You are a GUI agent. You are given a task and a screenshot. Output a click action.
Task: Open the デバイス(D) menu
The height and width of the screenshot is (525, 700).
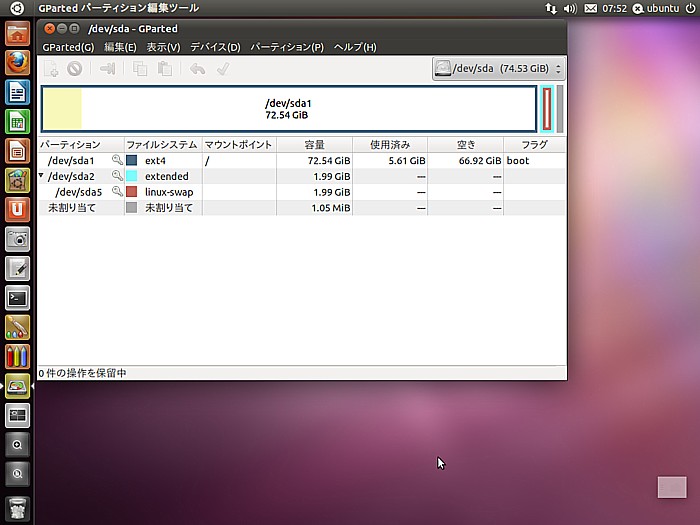215,47
